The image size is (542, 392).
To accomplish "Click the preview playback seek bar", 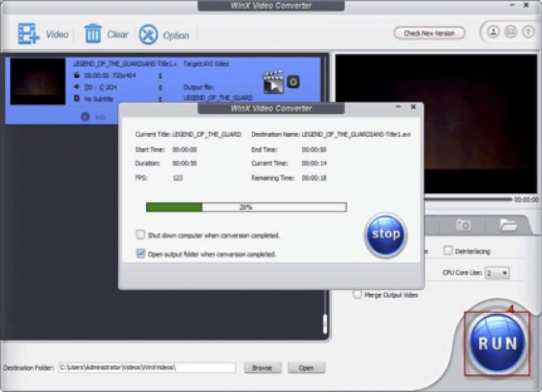I will tap(468, 199).
